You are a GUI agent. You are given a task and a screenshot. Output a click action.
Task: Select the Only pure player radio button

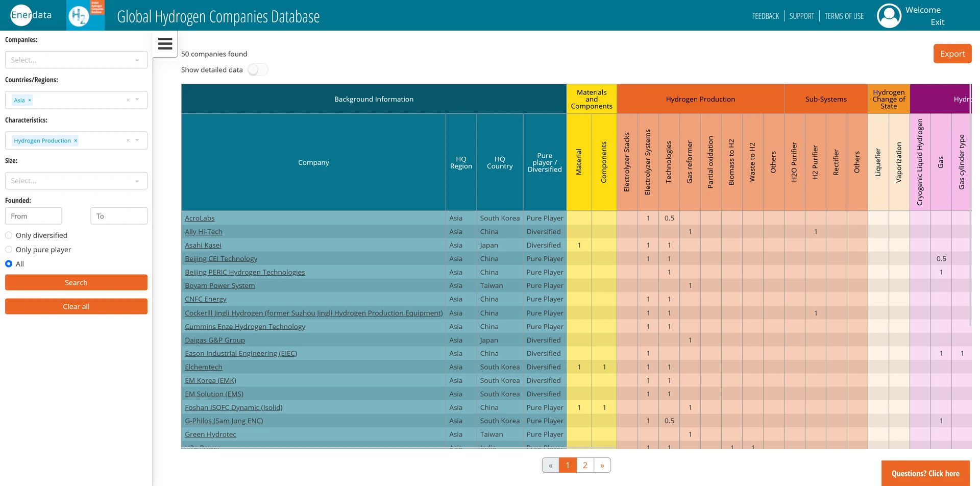point(9,250)
